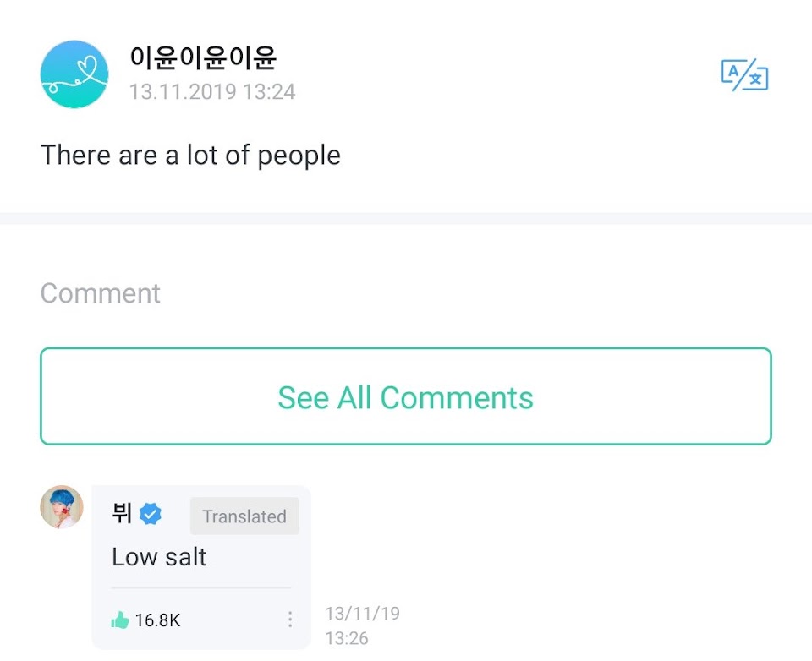
Task: Open the comment's three-dot options menu
Action: (x=290, y=620)
